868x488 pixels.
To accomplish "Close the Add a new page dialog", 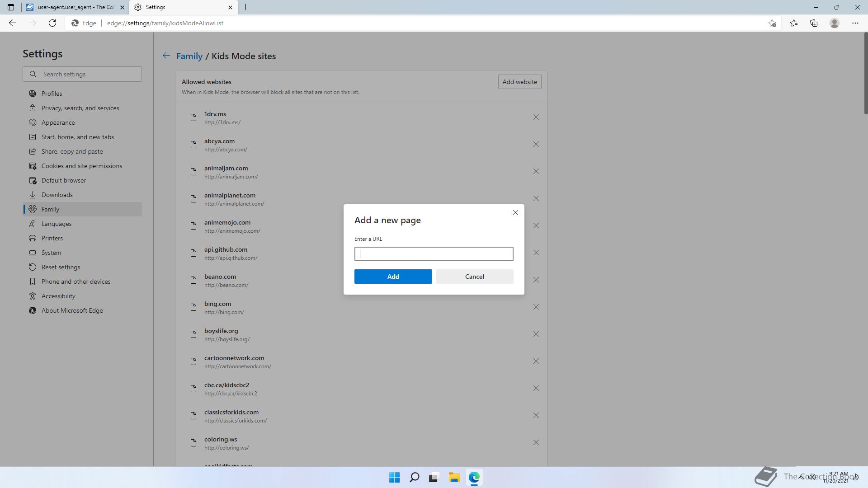I will 515,212.
